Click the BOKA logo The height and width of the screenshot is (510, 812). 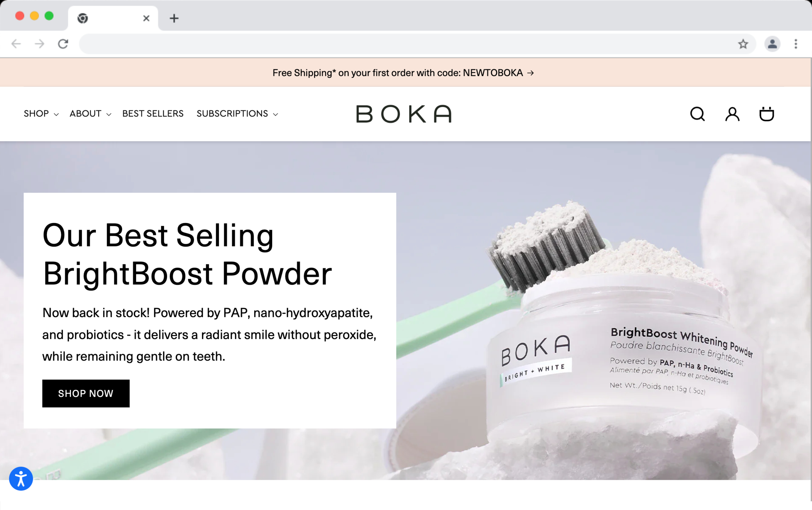pyautogui.click(x=404, y=114)
